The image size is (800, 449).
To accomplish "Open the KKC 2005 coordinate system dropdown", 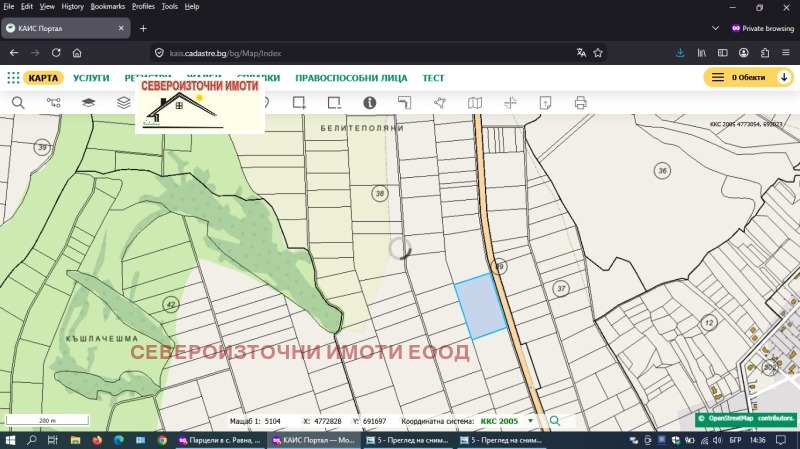I will coord(530,421).
